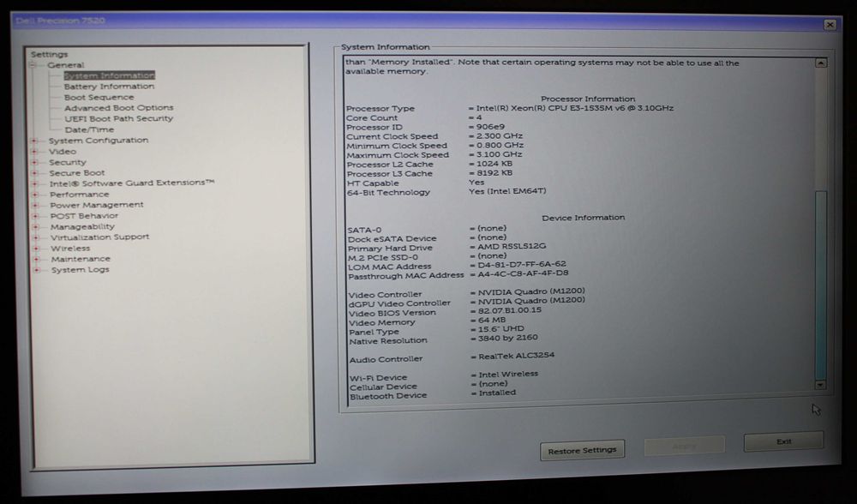Click the Video BIOS Version value

[x=510, y=310]
